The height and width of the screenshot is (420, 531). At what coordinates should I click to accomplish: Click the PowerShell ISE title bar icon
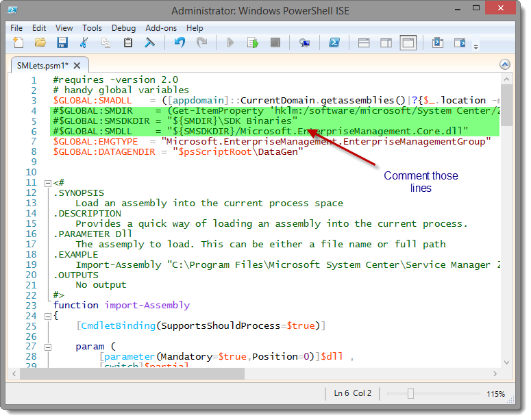(x=12, y=10)
